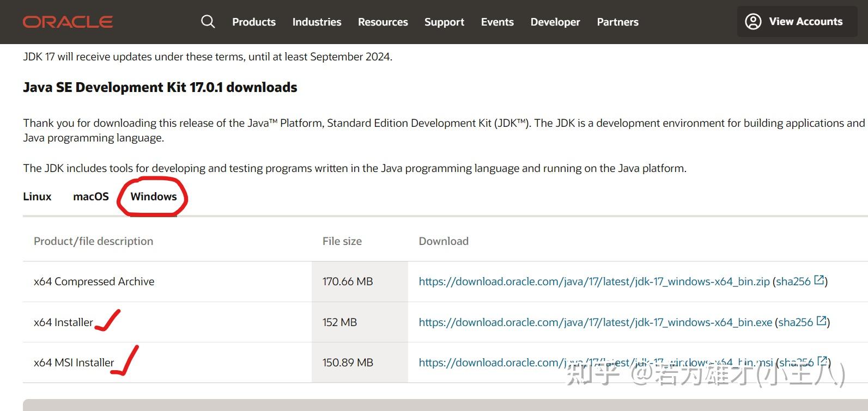
Task: Open the Events menu
Action: (x=497, y=22)
